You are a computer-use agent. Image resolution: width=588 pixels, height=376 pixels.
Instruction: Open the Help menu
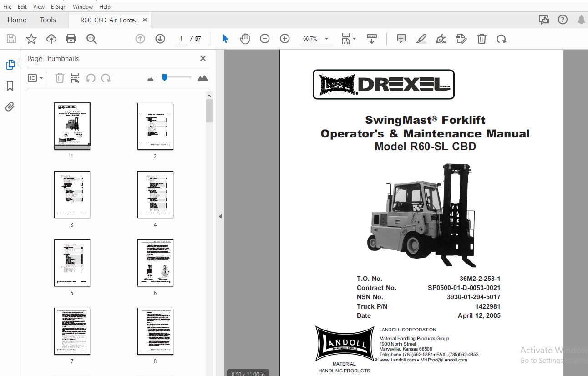(105, 7)
